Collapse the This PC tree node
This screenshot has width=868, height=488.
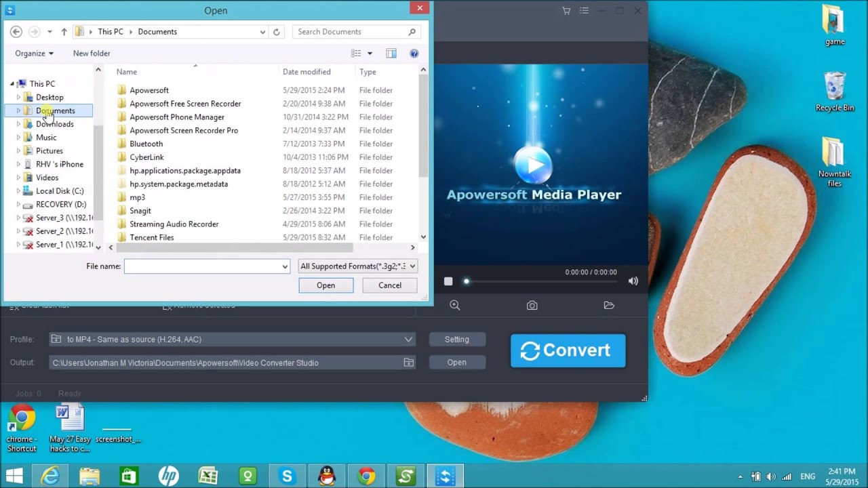[x=12, y=84]
